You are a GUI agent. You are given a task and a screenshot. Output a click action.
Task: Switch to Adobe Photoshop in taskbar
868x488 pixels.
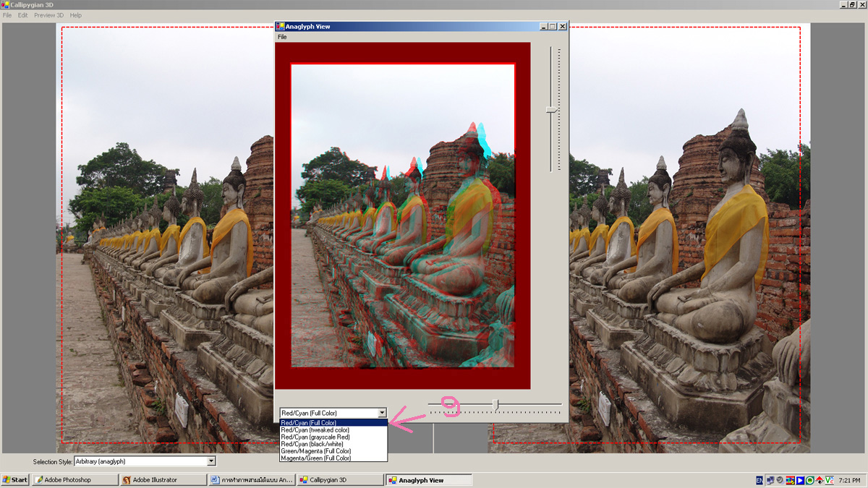74,479
